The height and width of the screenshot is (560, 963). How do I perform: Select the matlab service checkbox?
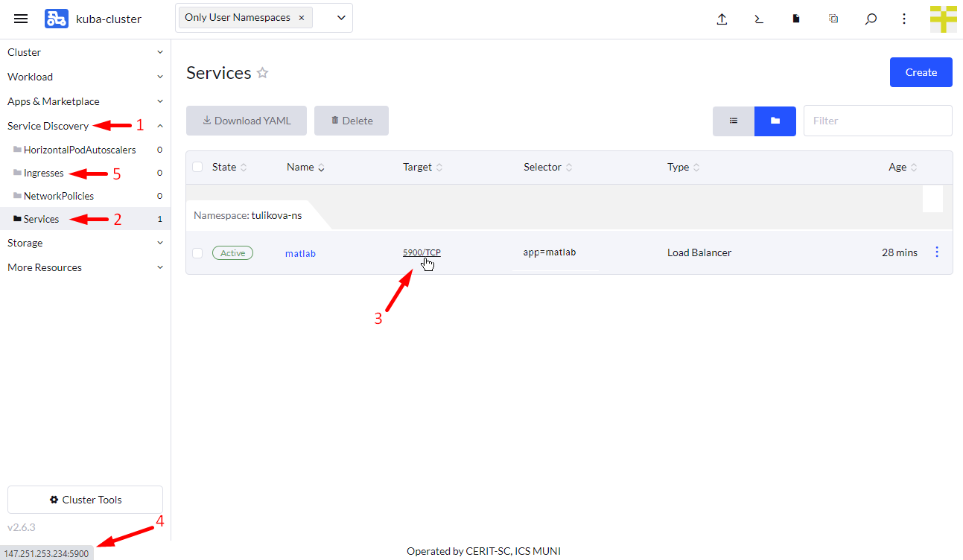pos(197,253)
